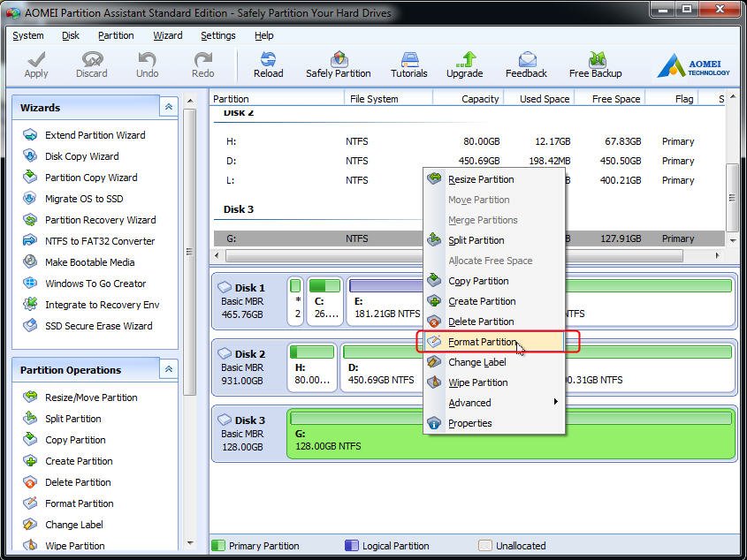Sort by the Capacity column header
Image resolution: width=747 pixels, height=560 pixels.
click(469, 99)
